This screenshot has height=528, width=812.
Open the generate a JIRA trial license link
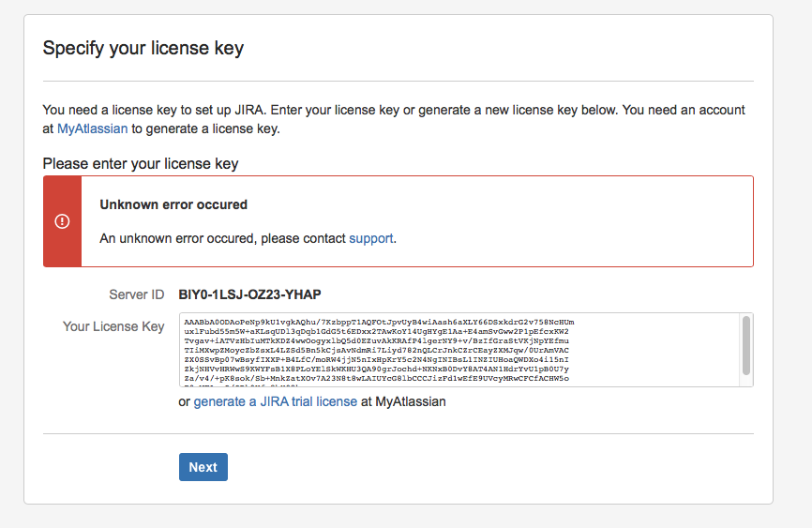(275, 401)
